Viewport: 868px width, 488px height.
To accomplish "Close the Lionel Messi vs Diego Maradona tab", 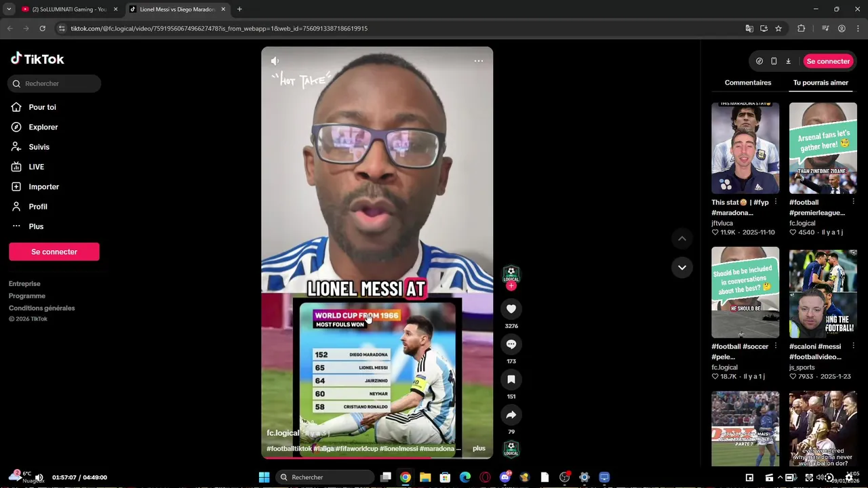I will click(223, 9).
